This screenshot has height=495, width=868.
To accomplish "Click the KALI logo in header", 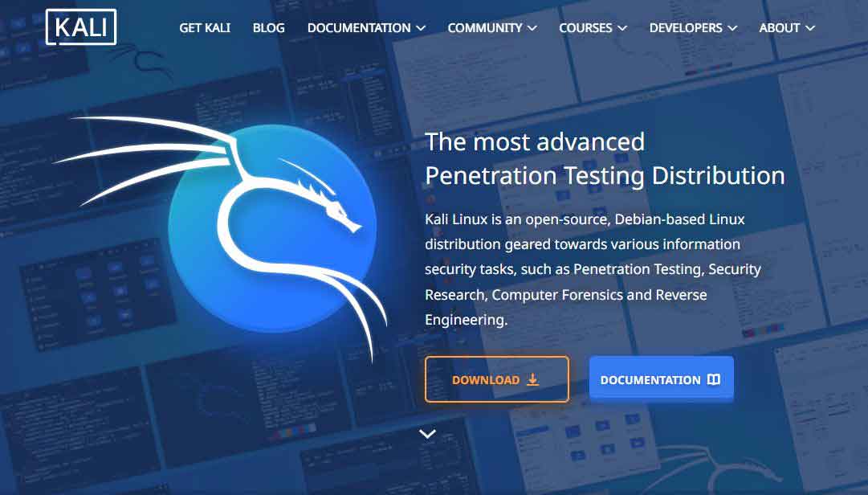I will [x=81, y=27].
